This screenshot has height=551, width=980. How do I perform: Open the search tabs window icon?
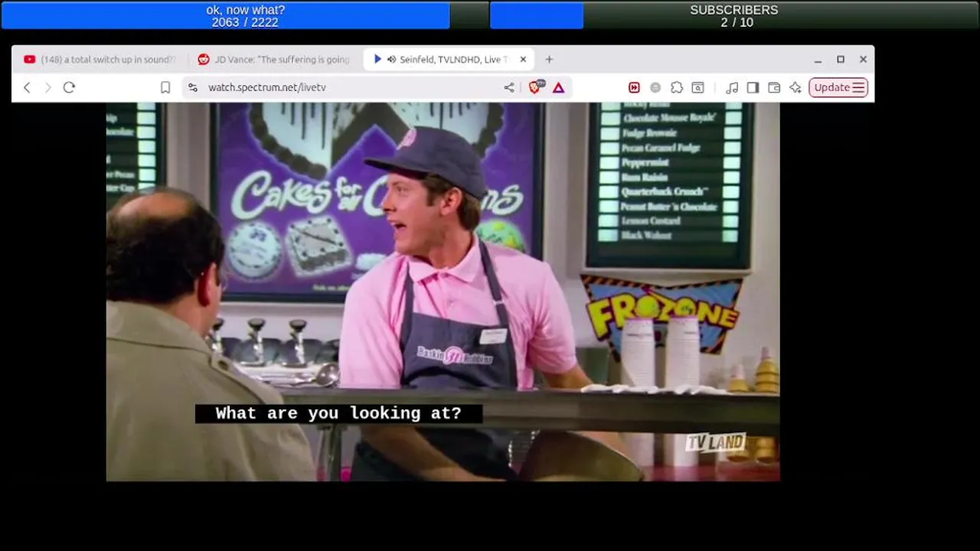pos(698,87)
